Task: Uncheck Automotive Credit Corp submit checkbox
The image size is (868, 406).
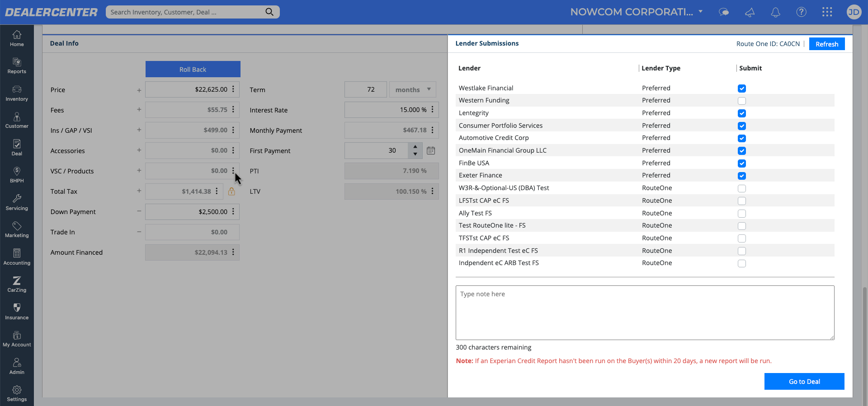Action: point(742,138)
